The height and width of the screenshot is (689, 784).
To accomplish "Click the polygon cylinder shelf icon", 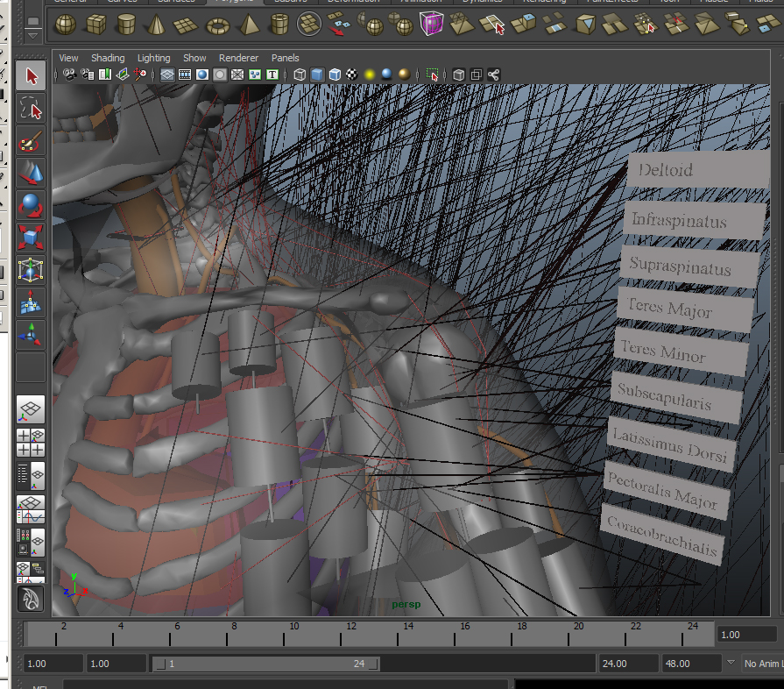I will 126,25.
